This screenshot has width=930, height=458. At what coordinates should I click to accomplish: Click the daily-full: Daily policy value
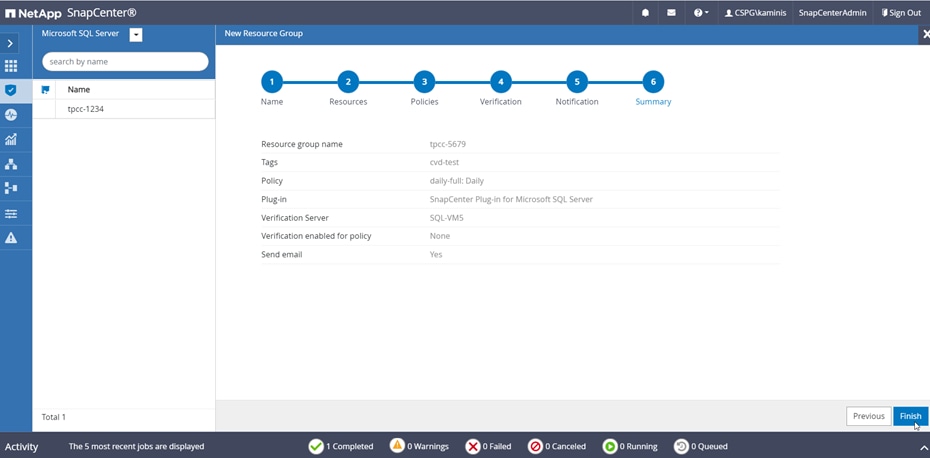pos(457,180)
